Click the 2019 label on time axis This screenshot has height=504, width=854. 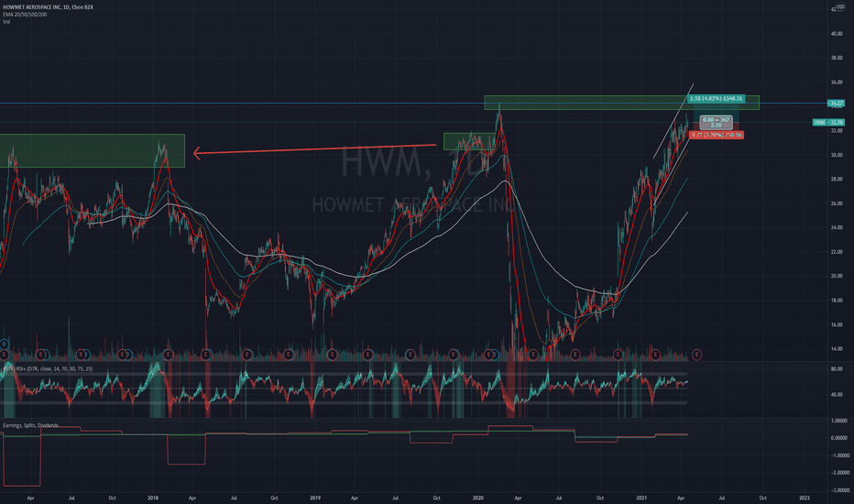pyautogui.click(x=315, y=498)
